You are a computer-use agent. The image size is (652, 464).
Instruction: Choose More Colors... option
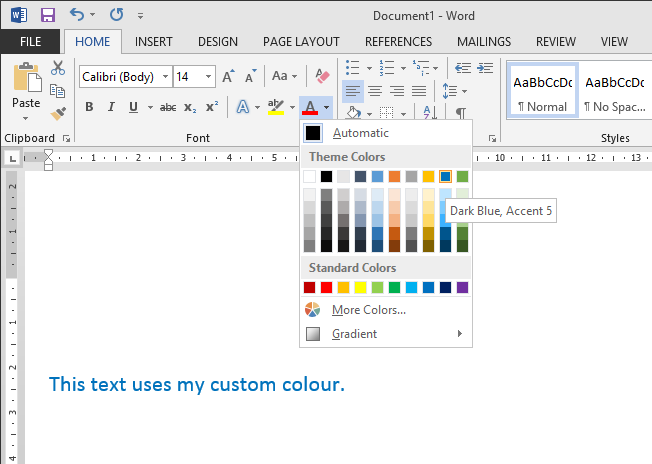click(368, 310)
